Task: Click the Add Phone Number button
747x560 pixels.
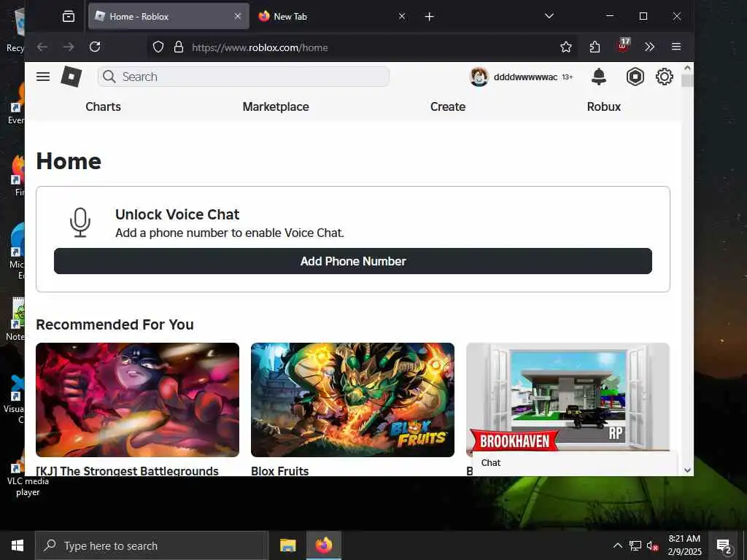Action: tap(353, 261)
